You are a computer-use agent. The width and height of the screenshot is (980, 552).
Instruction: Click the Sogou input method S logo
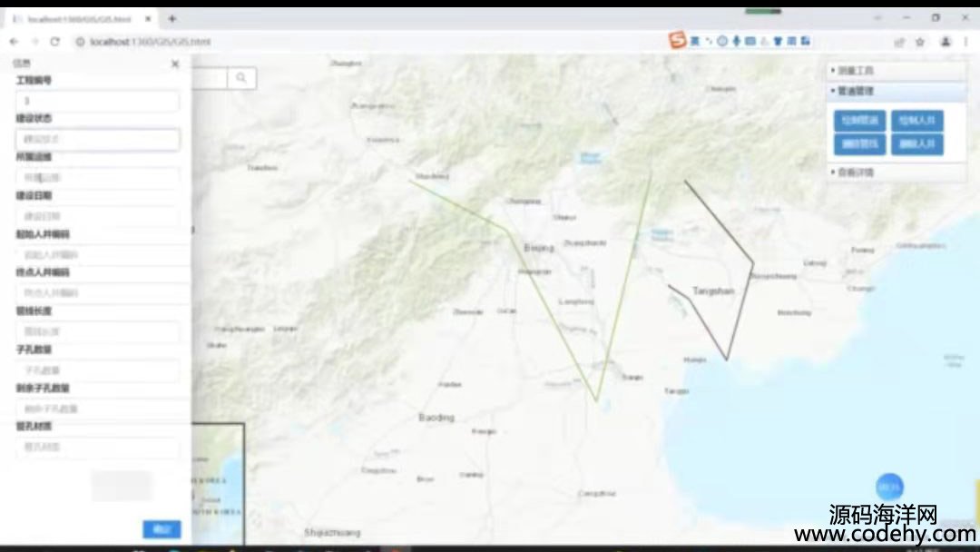(x=678, y=41)
